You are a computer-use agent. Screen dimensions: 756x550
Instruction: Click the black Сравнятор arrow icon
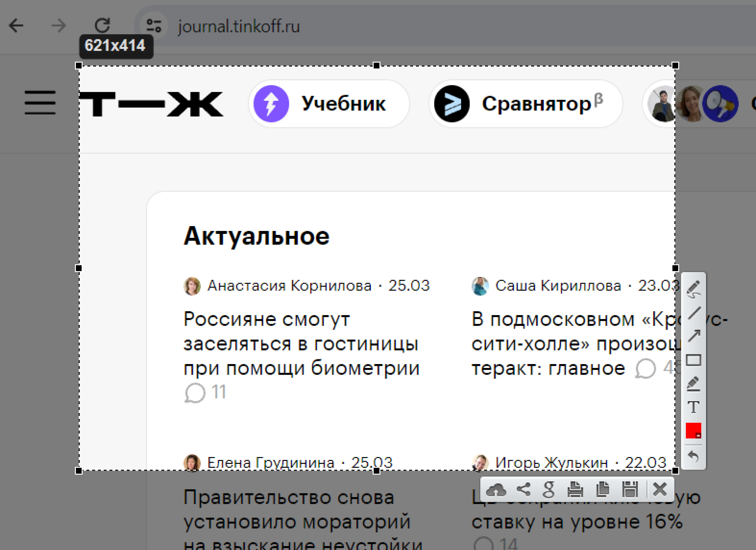(452, 103)
